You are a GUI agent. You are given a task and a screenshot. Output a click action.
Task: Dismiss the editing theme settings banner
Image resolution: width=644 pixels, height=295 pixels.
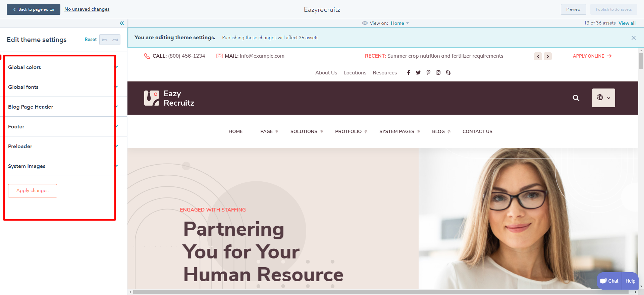tap(634, 38)
